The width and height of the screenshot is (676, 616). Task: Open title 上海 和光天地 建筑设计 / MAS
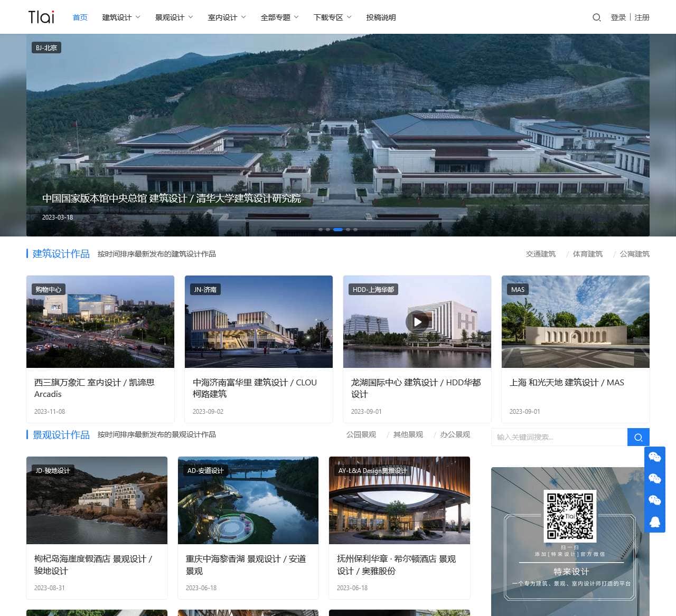[x=567, y=383]
